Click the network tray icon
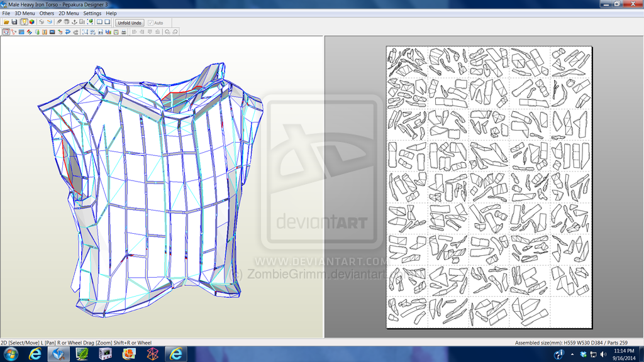This screenshot has height=362, width=644. click(x=593, y=354)
